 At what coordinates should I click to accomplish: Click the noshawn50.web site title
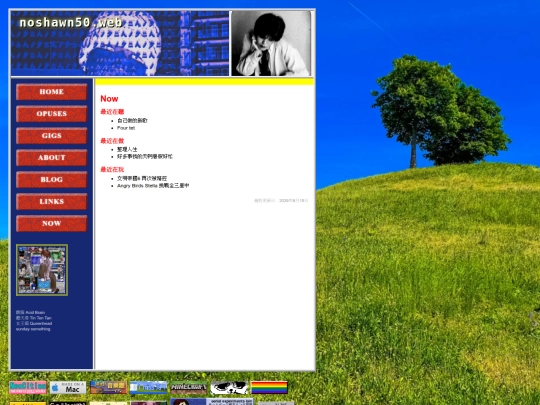click(x=71, y=23)
